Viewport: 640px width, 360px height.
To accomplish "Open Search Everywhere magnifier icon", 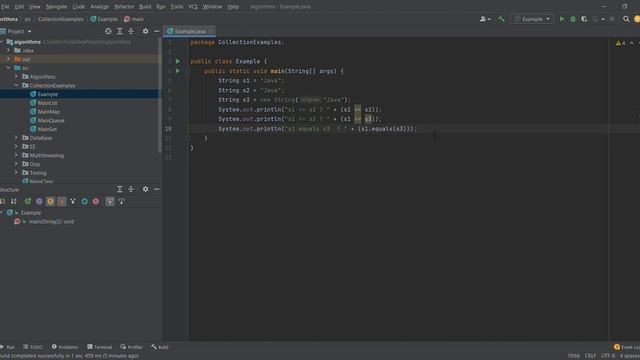I will (626, 19).
